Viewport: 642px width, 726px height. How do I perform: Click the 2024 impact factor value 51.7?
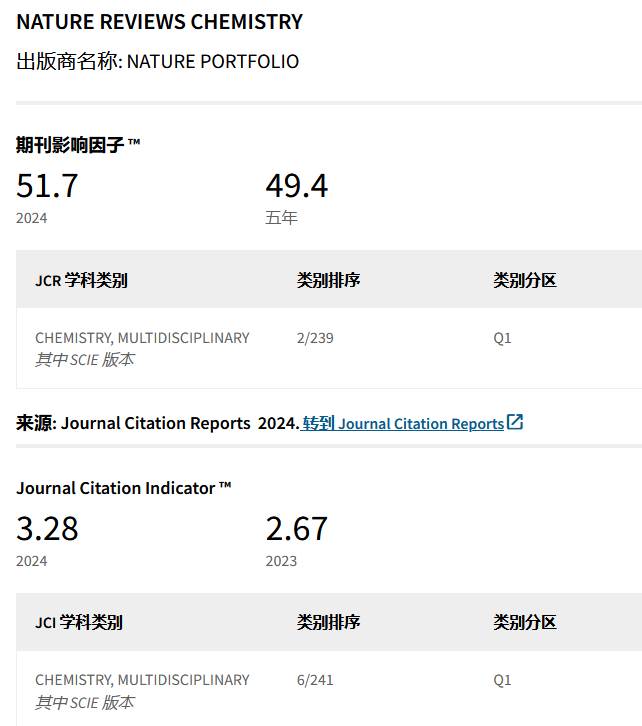[47, 186]
